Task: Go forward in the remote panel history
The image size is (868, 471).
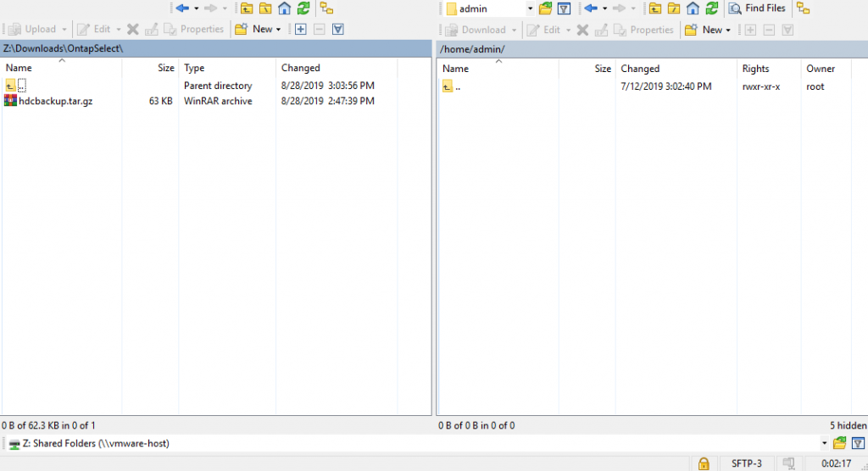Action: (620, 8)
